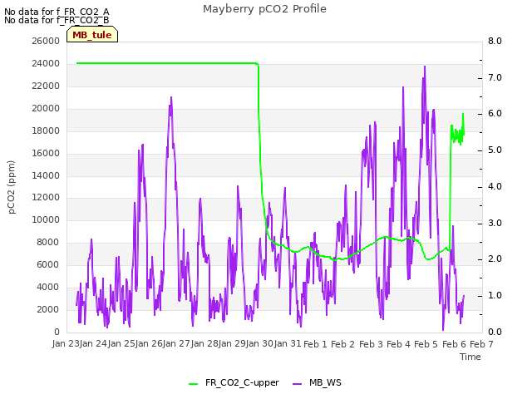Click the 2.0 right axis tick

pyautogui.click(x=495, y=259)
